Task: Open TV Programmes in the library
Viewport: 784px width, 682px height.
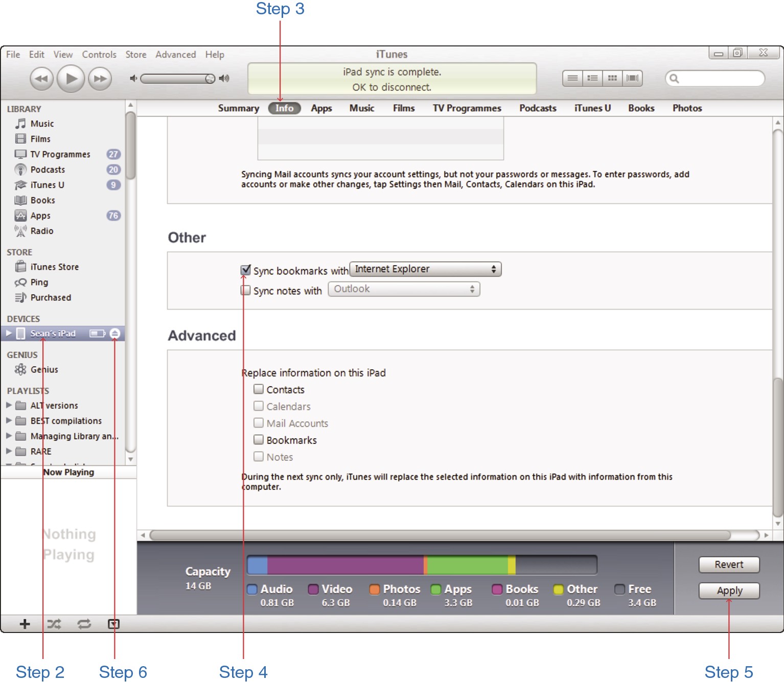Action: (60, 154)
